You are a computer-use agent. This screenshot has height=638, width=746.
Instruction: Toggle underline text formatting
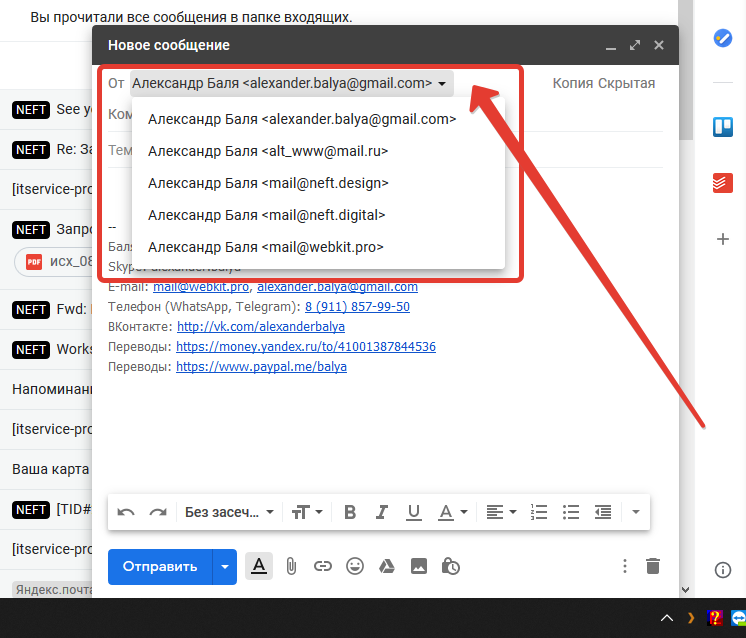tap(413, 512)
